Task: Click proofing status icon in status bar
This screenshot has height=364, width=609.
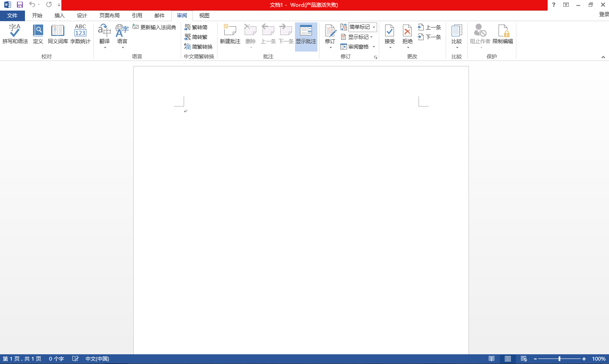Action: (x=75, y=359)
